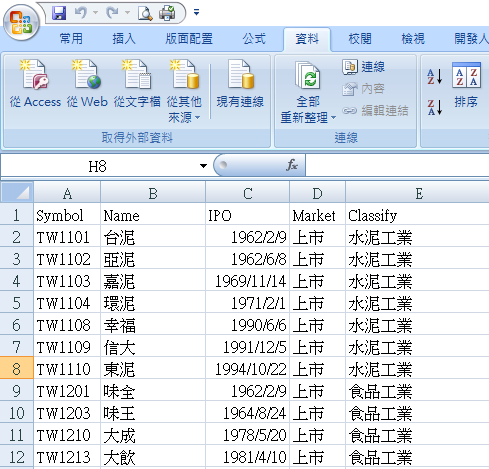
Task: Open 現有連線 dialog
Action: [x=240, y=83]
